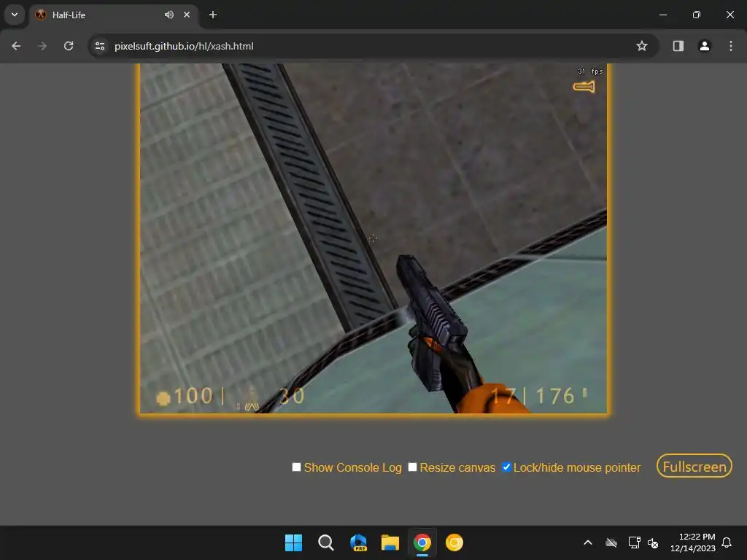Viewport: 747px width, 560px height.
Task: Mute the Half-Life tab audio icon
Action: click(x=169, y=15)
